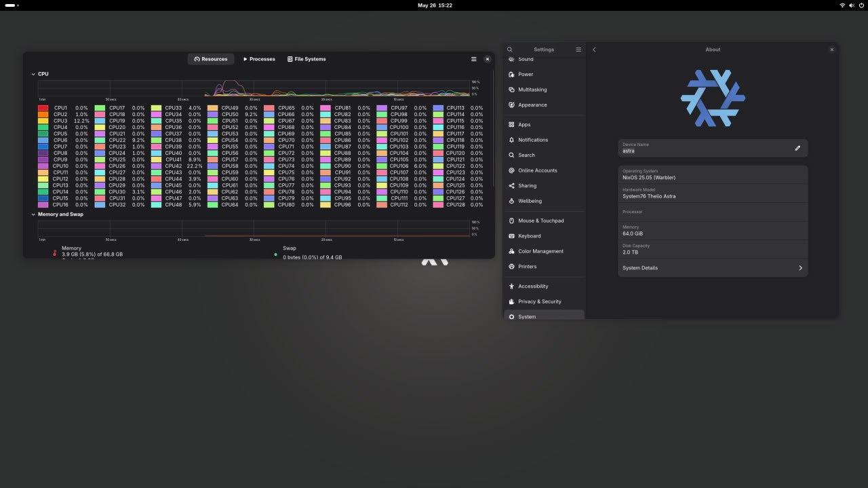Viewport: 868px width, 488px height.
Task: Edit the device name with the pencil icon
Action: point(797,148)
